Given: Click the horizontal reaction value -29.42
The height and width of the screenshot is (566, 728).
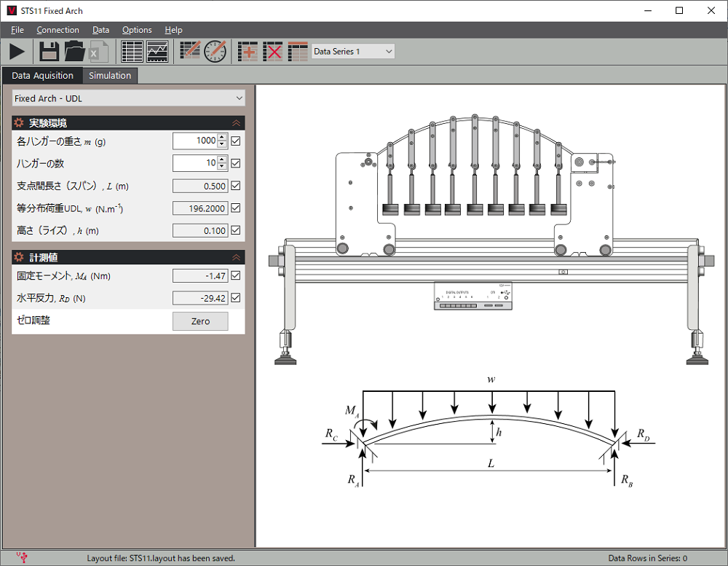Looking at the screenshot, I should 201,298.
